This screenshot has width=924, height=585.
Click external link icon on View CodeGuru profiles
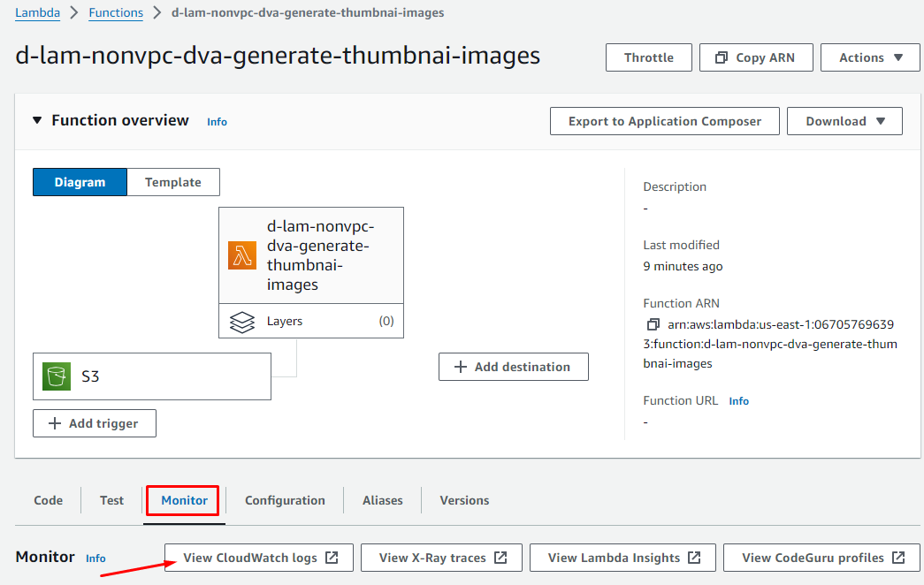coord(898,558)
